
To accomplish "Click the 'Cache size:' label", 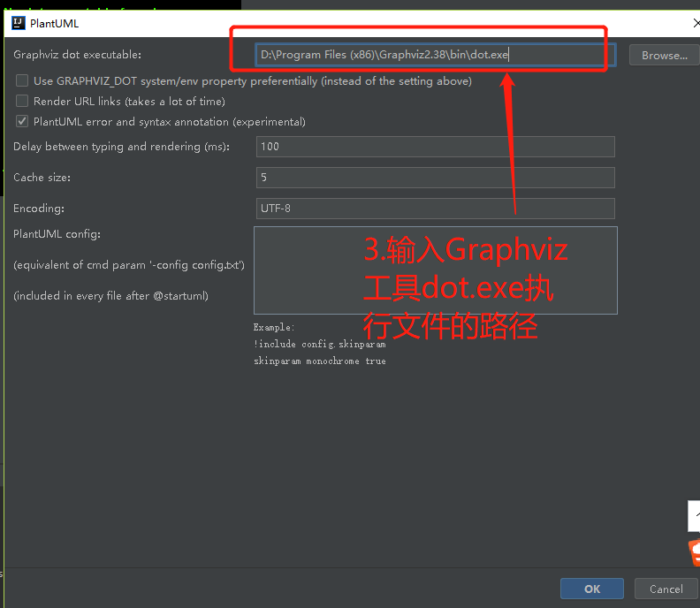I will (x=42, y=178).
